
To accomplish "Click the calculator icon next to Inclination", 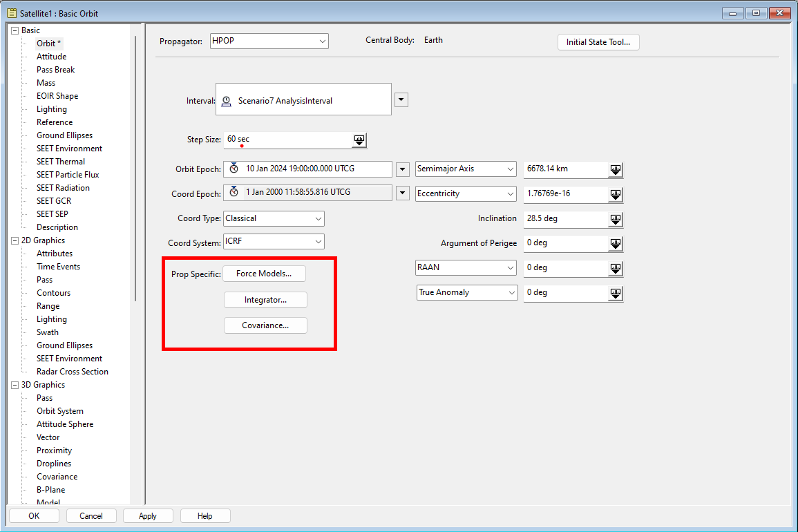I will point(615,219).
